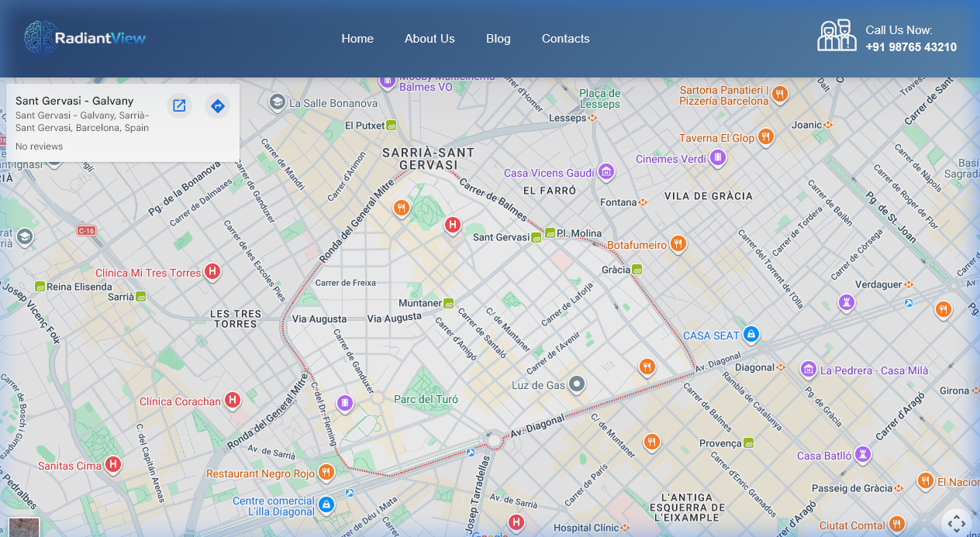Select the Plaça de Lesseps label
Image resolution: width=980 pixels, height=537 pixels.
coord(599,98)
